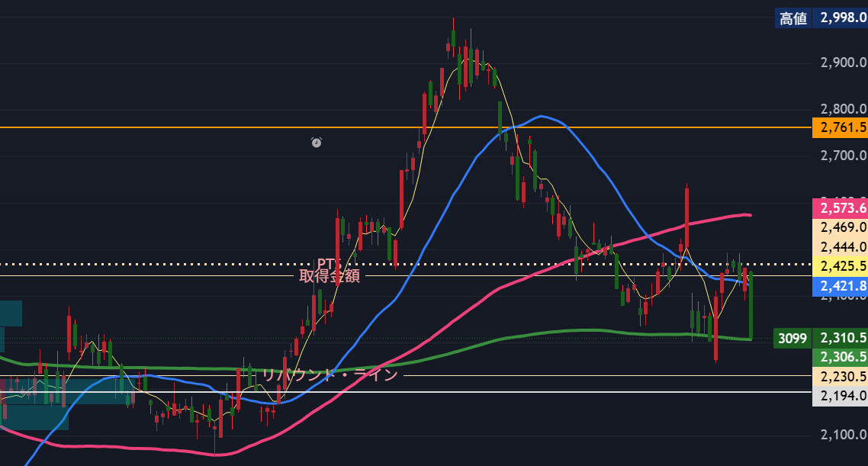868x466 pixels.
Task: Click the alarm clock alert icon
Action: click(x=317, y=142)
